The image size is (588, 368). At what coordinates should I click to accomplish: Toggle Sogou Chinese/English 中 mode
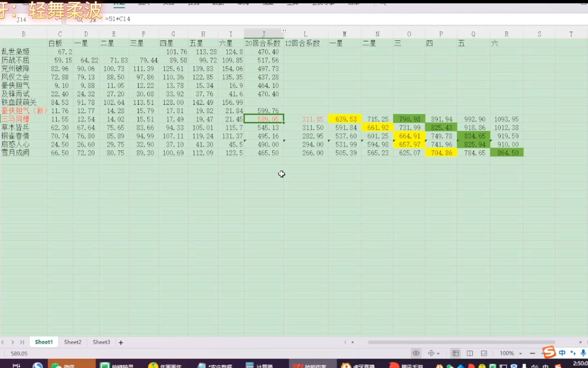(562, 353)
